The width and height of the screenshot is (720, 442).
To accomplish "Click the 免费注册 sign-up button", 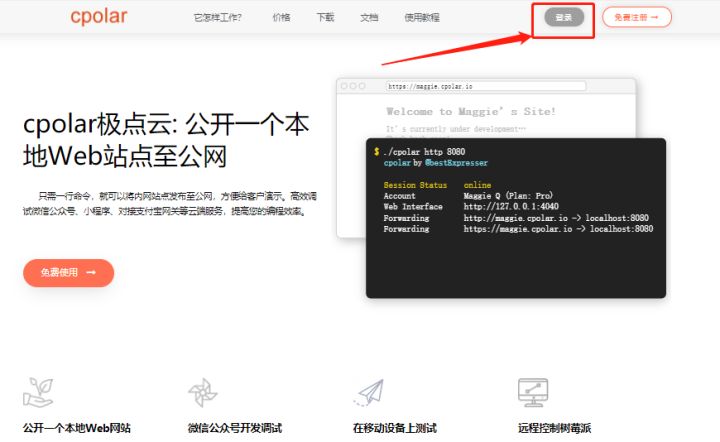I will (637, 17).
